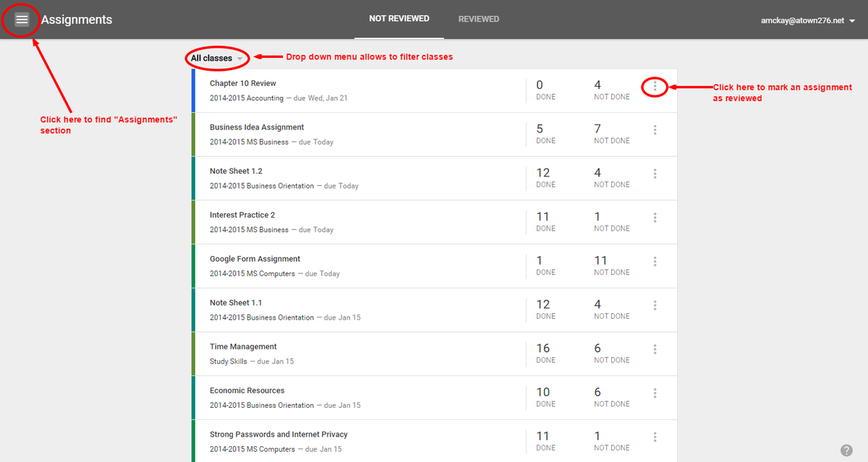868x462 pixels.
Task: Open the Chapter 10 Review assignment
Action: click(243, 83)
